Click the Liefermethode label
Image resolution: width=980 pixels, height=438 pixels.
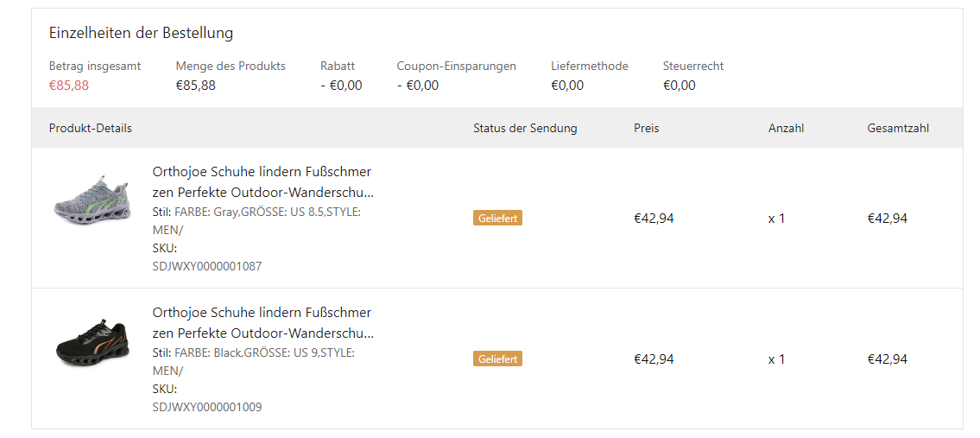click(590, 66)
